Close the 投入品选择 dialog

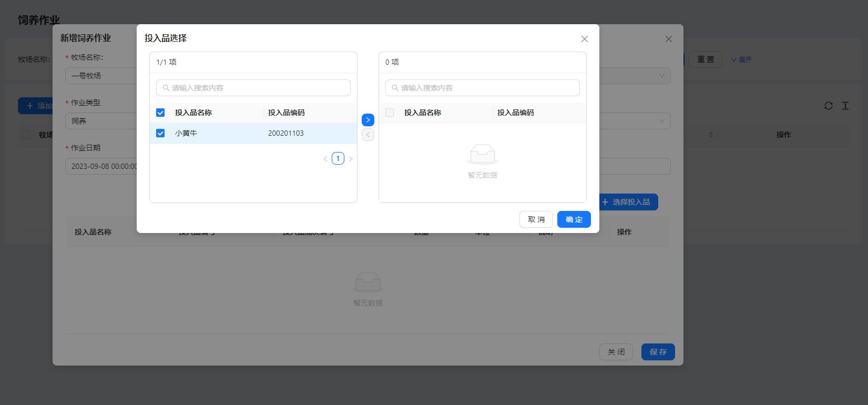[x=584, y=39]
